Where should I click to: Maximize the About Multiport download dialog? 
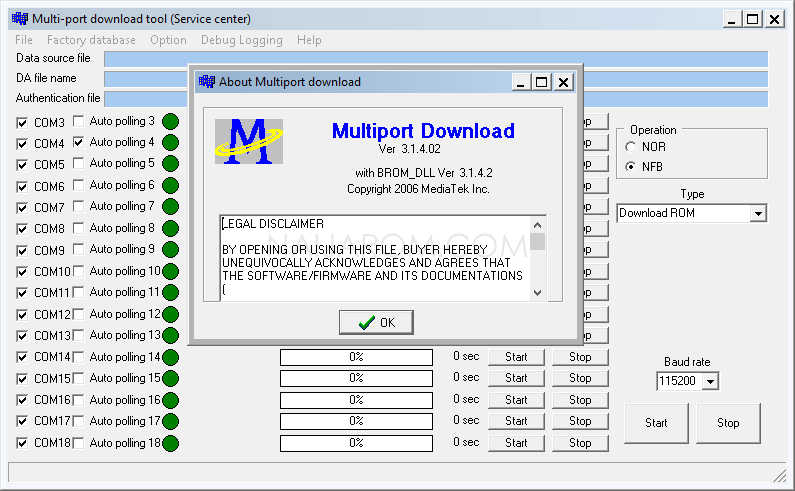[541, 82]
